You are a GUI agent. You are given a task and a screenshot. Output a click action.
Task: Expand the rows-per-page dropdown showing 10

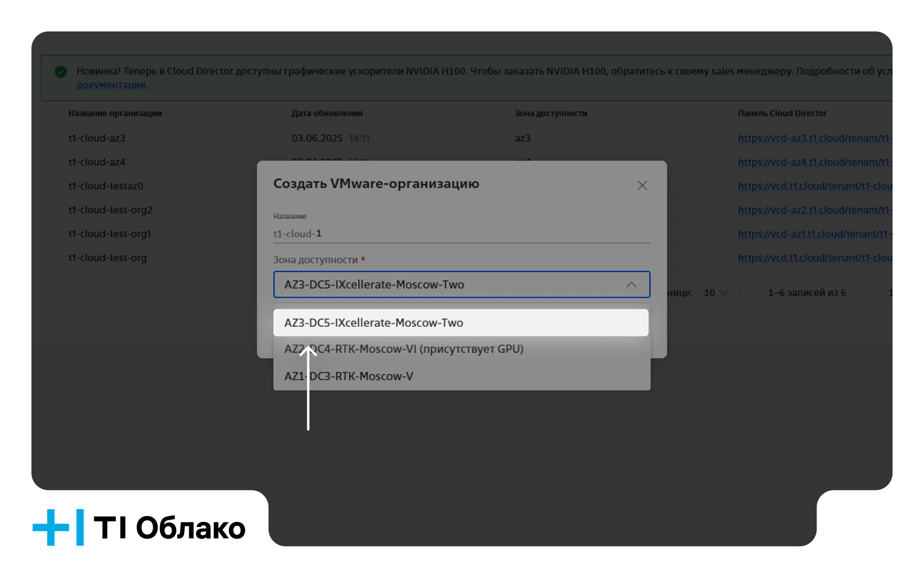click(715, 293)
